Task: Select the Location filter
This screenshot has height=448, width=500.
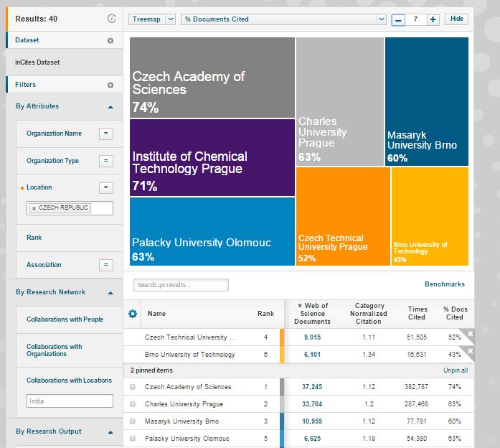Action: tap(39, 187)
